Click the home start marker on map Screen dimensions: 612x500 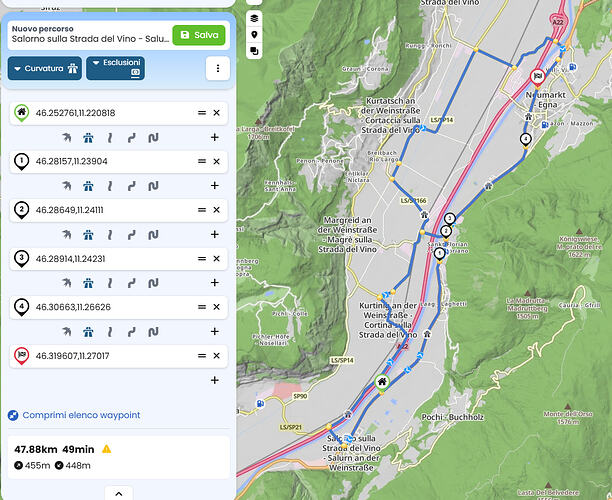[382, 382]
